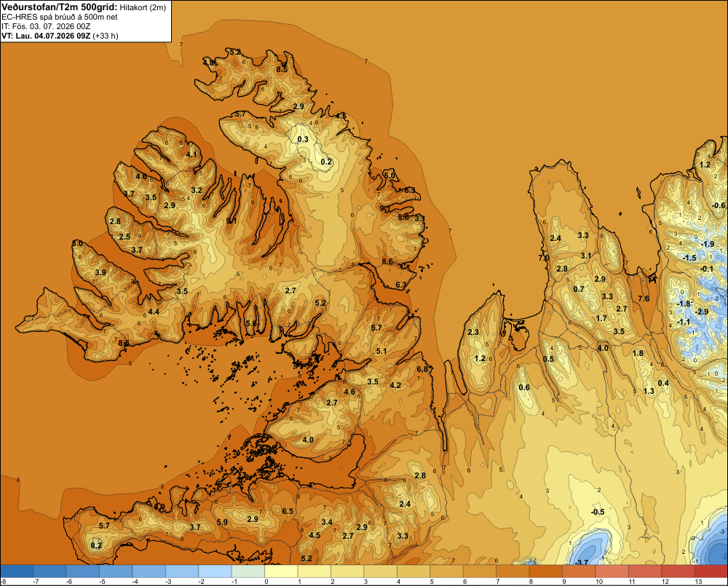The image size is (728, 586).
Task: Click the -0.5 temperature label on the map
Action: pos(598,512)
